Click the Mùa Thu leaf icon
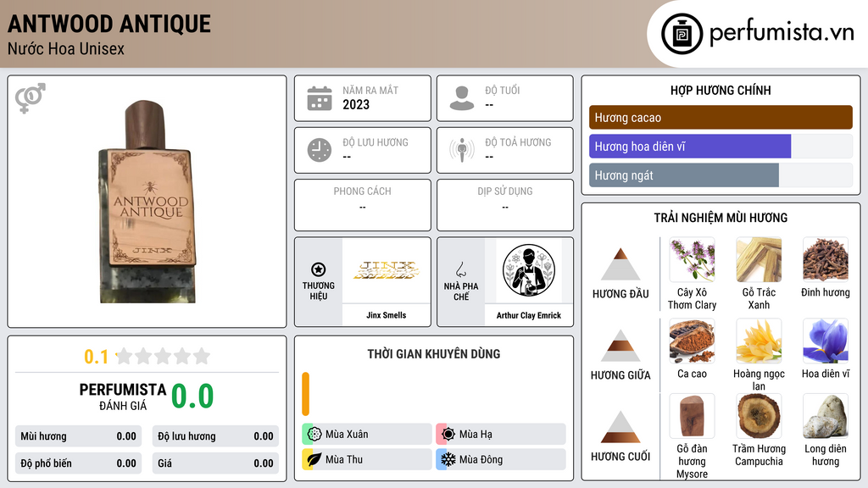 click(x=314, y=459)
